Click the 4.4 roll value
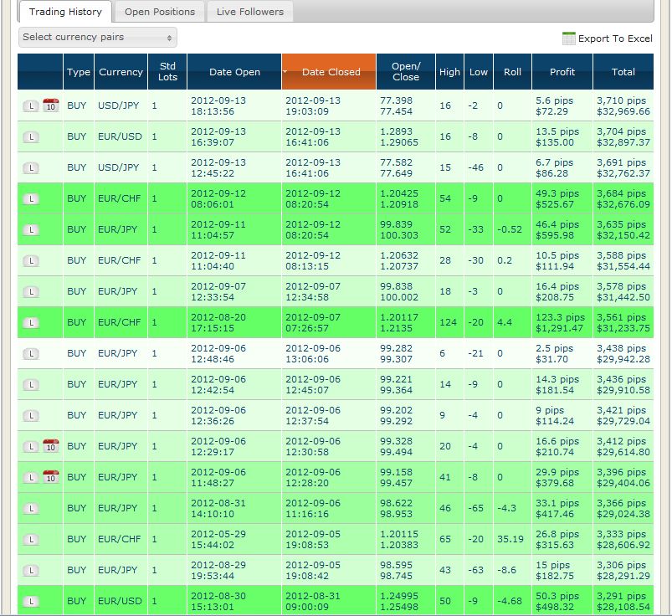 coord(505,322)
